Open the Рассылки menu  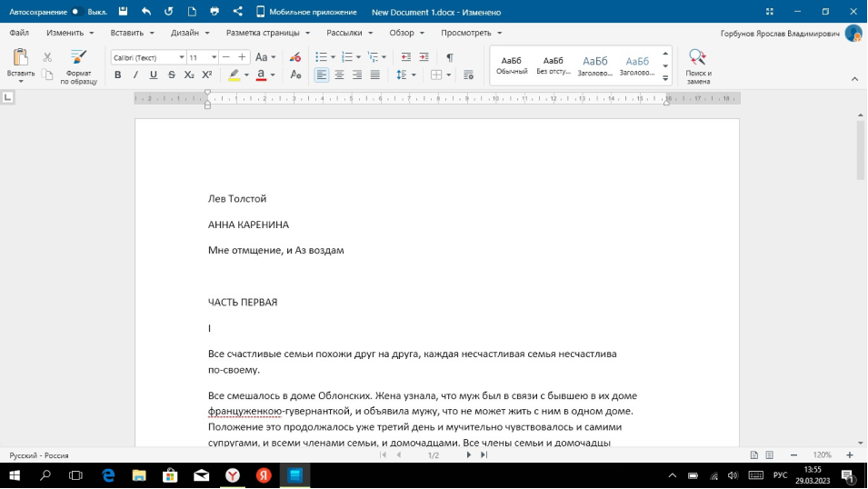pos(349,33)
